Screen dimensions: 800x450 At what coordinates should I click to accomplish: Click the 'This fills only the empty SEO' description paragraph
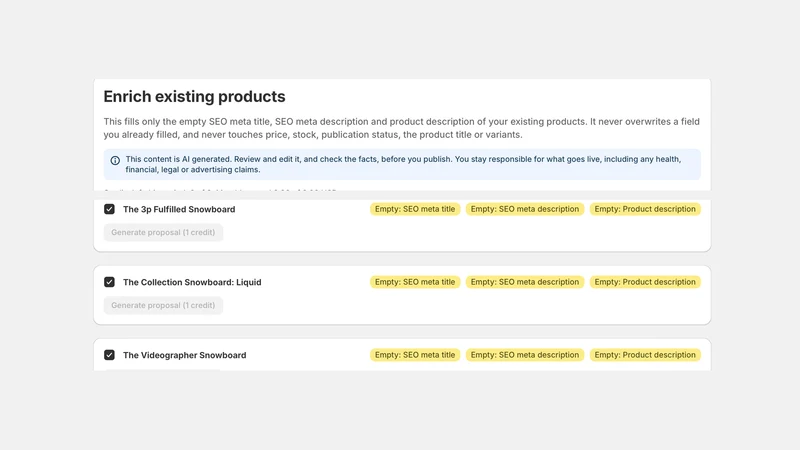402,128
